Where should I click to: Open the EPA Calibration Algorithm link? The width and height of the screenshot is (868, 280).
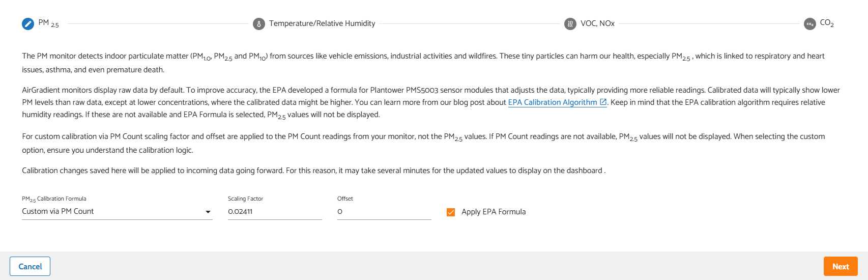coord(553,102)
